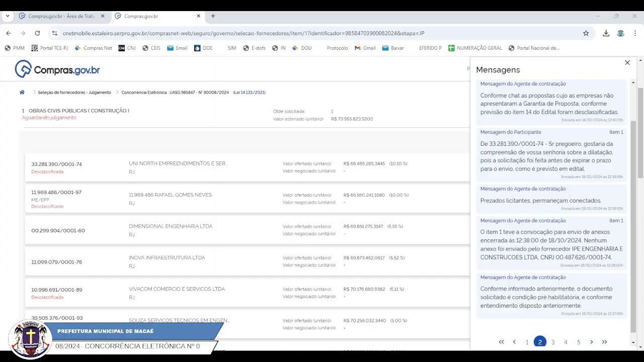Click the home breadcrumb icon
Screen dimensions: 644x362
(22, 93)
